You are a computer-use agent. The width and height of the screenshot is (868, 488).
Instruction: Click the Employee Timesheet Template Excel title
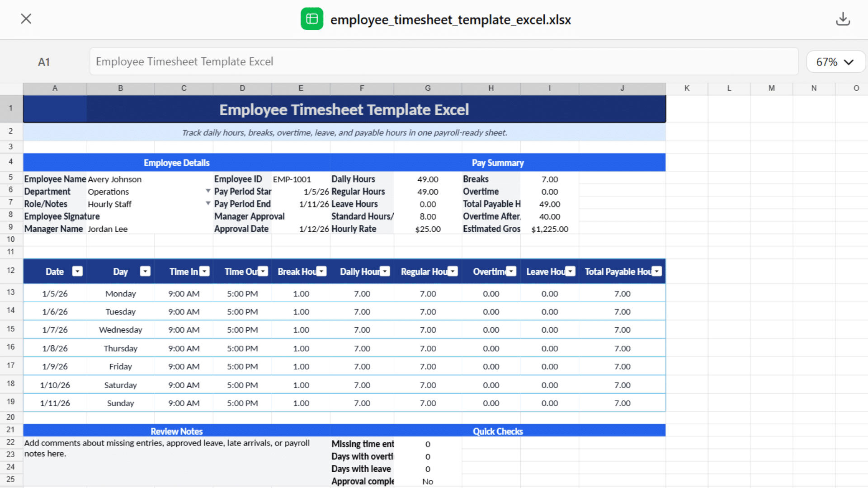(344, 109)
